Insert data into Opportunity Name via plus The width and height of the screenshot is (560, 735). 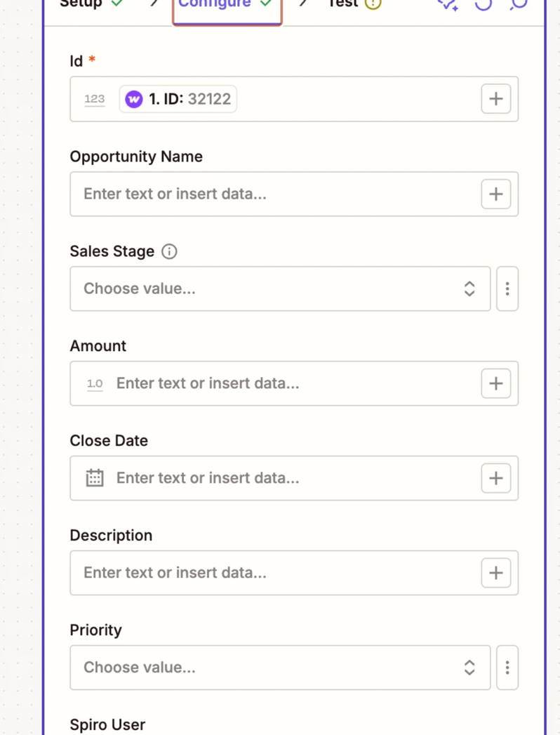(x=495, y=194)
